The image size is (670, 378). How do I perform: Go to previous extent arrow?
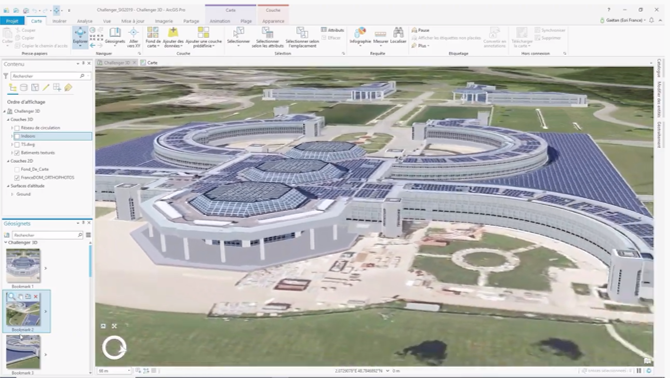coord(93,45)
